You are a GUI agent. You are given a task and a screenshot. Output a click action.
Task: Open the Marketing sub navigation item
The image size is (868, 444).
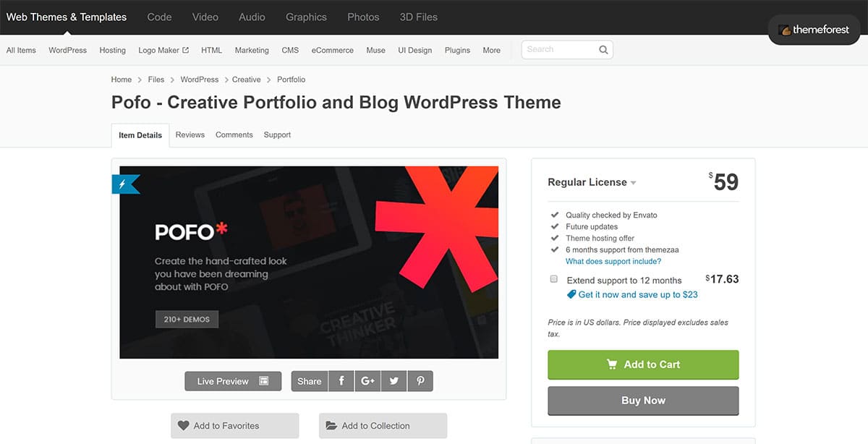coord(252,50)
